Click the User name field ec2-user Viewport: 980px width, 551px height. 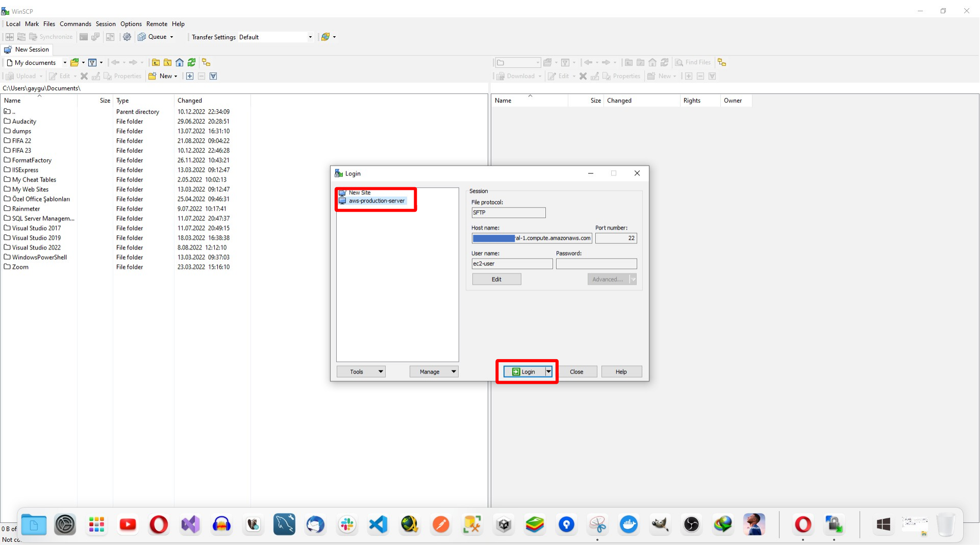(512, 264)
